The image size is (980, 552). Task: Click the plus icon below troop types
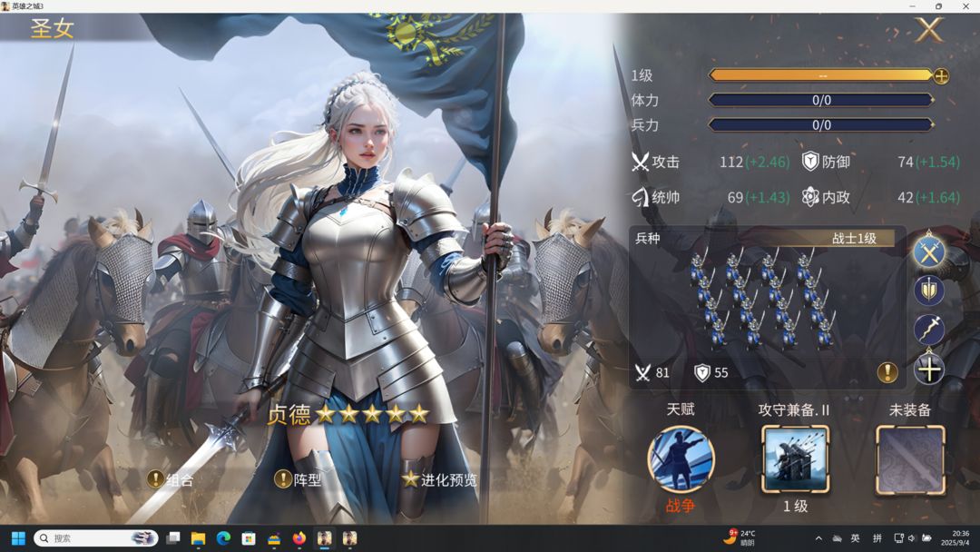[x=929, y=370]
